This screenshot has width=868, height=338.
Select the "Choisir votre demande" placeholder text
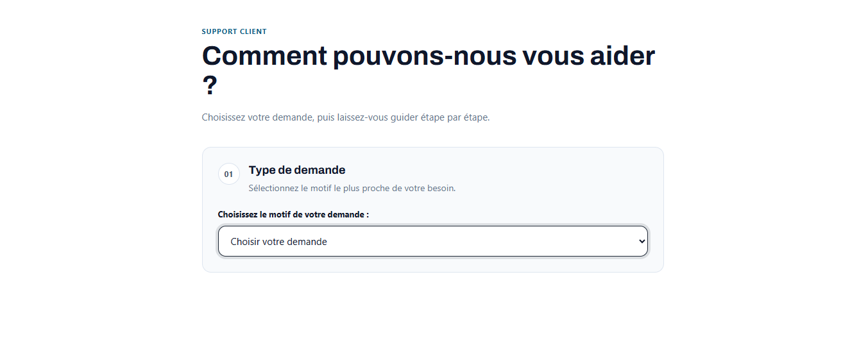(279, 242)
